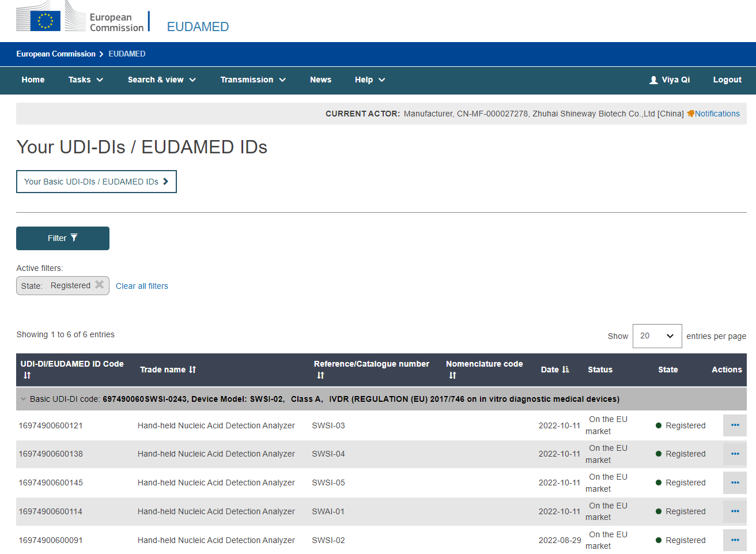The width and height of the screenshot is (756, 554).
Task: Click UDI-DI code 16974900600145
Action: pyautogui.click(x=51, y=483)
